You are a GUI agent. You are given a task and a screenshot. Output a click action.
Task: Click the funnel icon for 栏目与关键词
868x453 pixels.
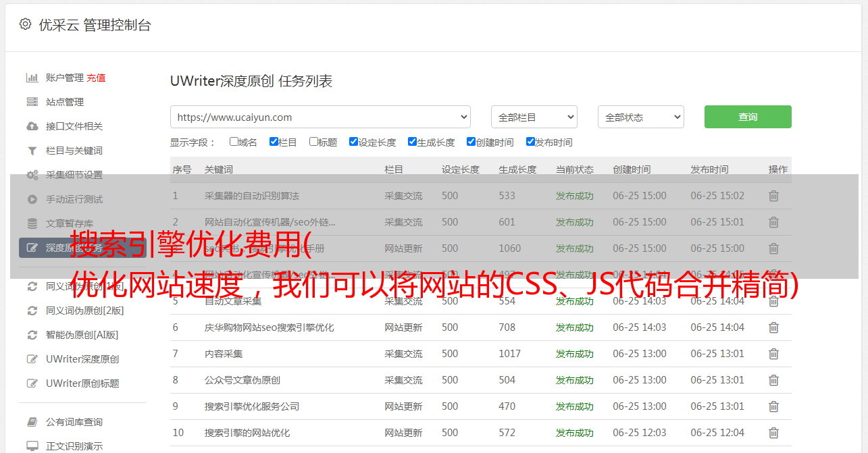[x=32, y=151]
